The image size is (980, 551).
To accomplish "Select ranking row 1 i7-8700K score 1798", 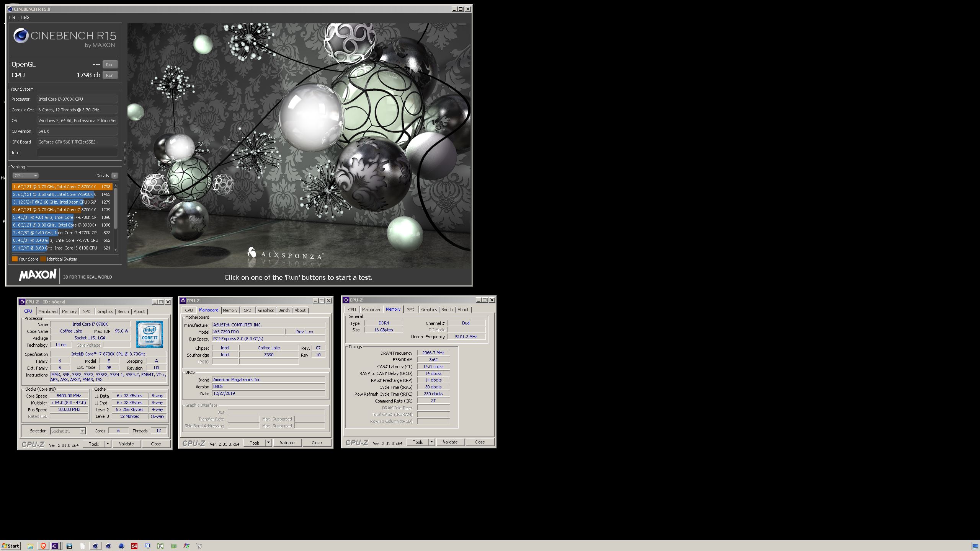I will [62, 187].
